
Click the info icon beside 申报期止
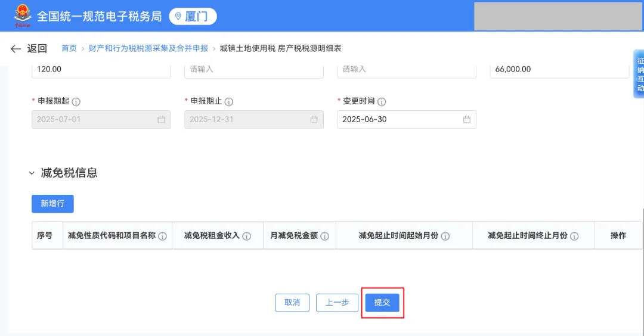point(229,101)
